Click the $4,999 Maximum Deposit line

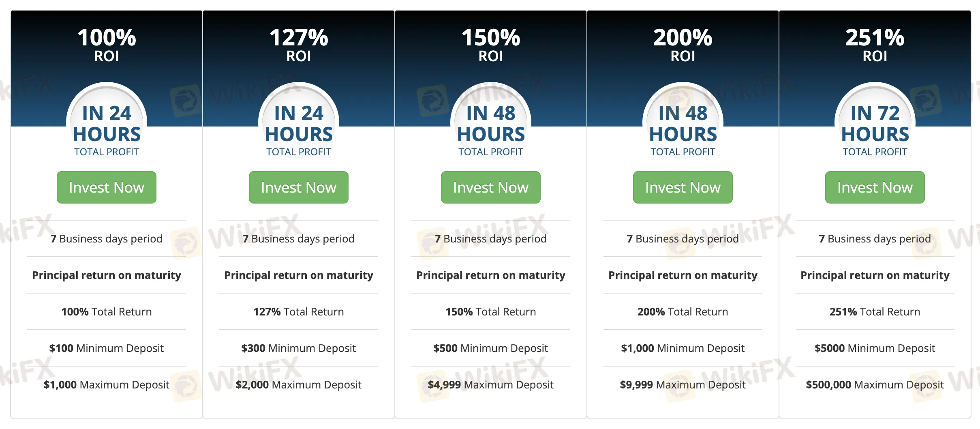coord(491,385)
